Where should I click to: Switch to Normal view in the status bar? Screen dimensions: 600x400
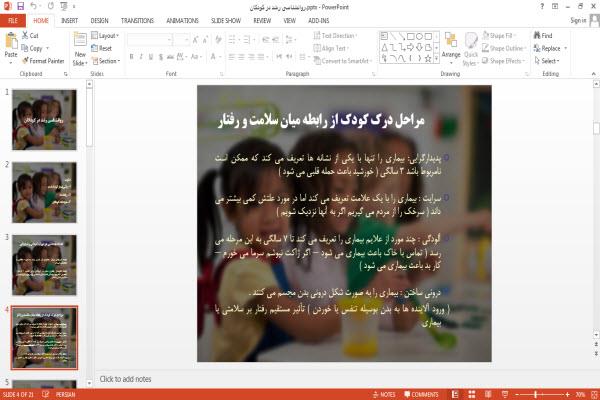coord(455,394)
